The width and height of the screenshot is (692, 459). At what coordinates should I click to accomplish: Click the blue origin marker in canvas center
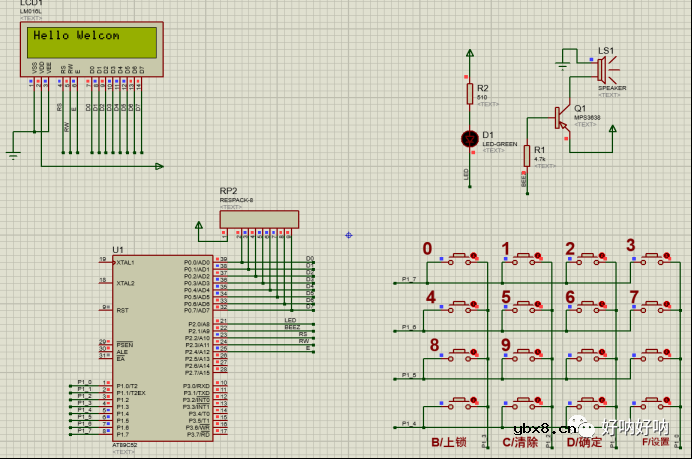[348, 235]
